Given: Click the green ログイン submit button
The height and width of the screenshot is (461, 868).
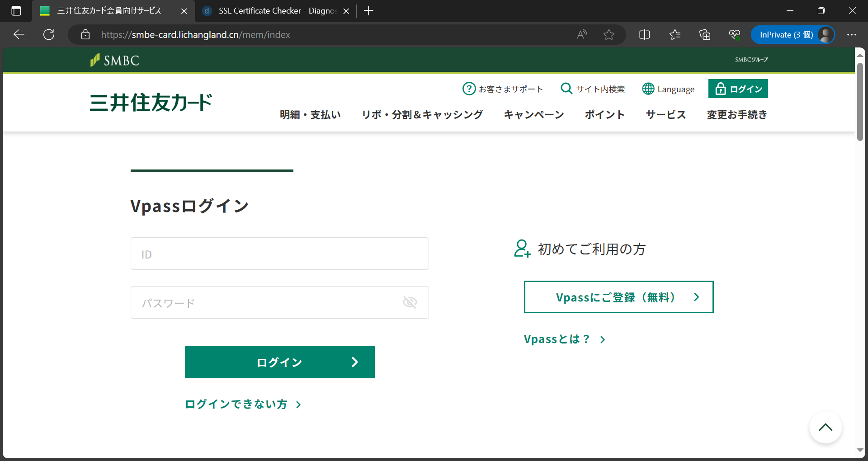Looking at the screenshot, I should click(280, 362).
